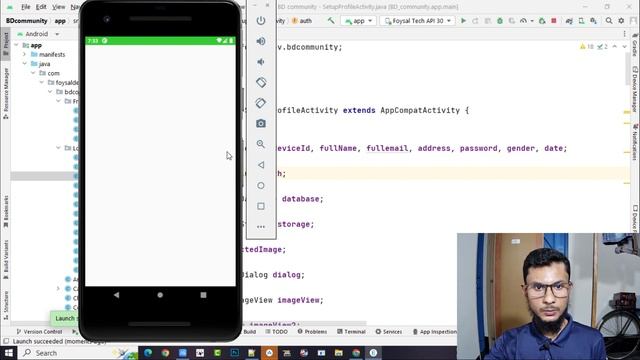640x360 pixels.
Task: Click the emulator Volume Up icon
Action: (x=261, y=41)
